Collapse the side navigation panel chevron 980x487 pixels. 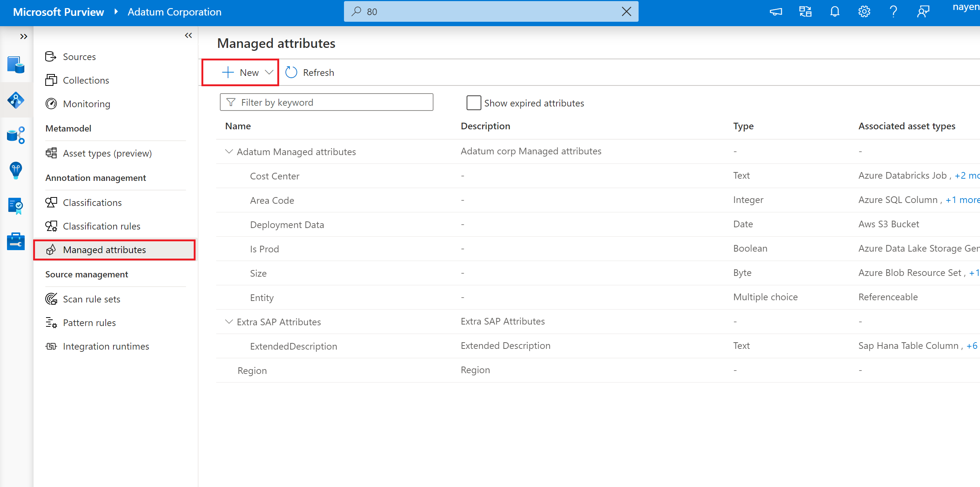(x=188, y=35)
